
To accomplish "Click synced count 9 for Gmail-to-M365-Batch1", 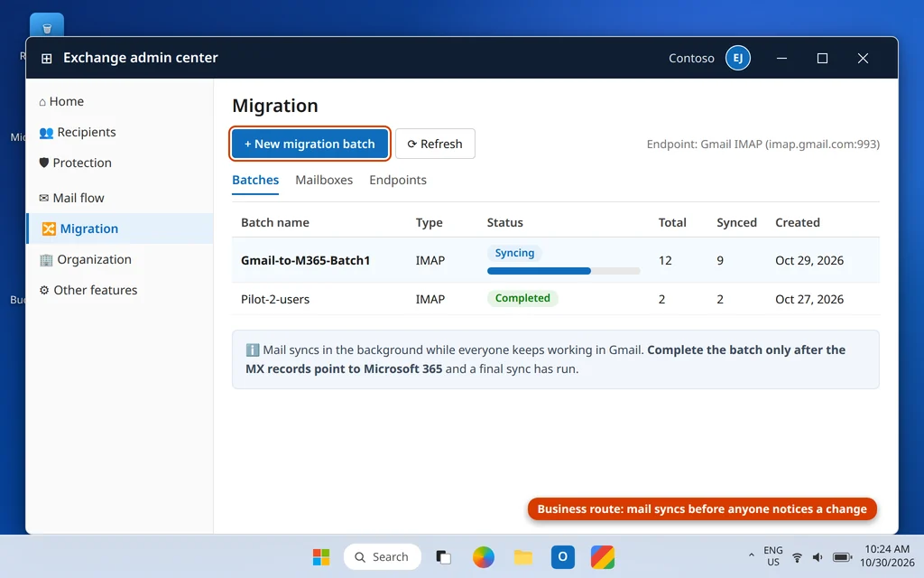I will tap(720, 261).
